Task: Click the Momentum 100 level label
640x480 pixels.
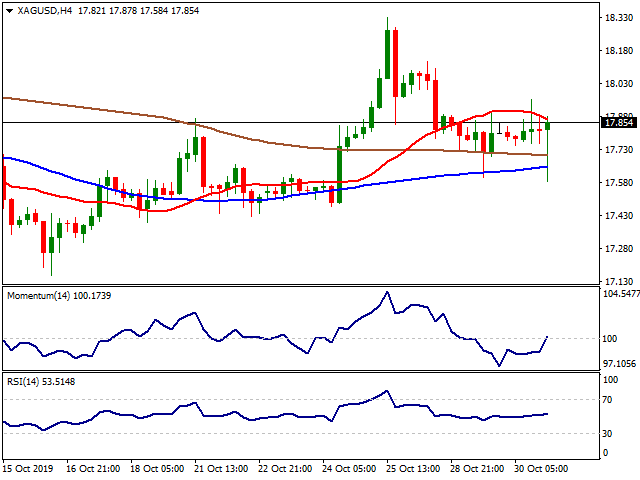Action: 610,338
